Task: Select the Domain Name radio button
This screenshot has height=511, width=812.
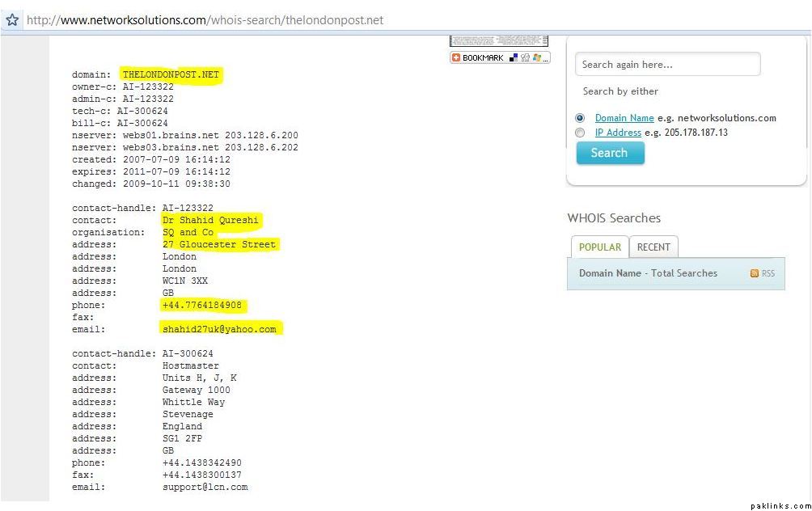Action: click(580, 118)
